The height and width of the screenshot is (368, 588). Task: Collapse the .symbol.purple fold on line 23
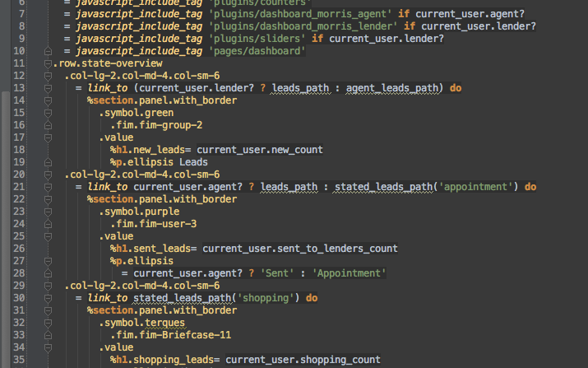(48, 212)
